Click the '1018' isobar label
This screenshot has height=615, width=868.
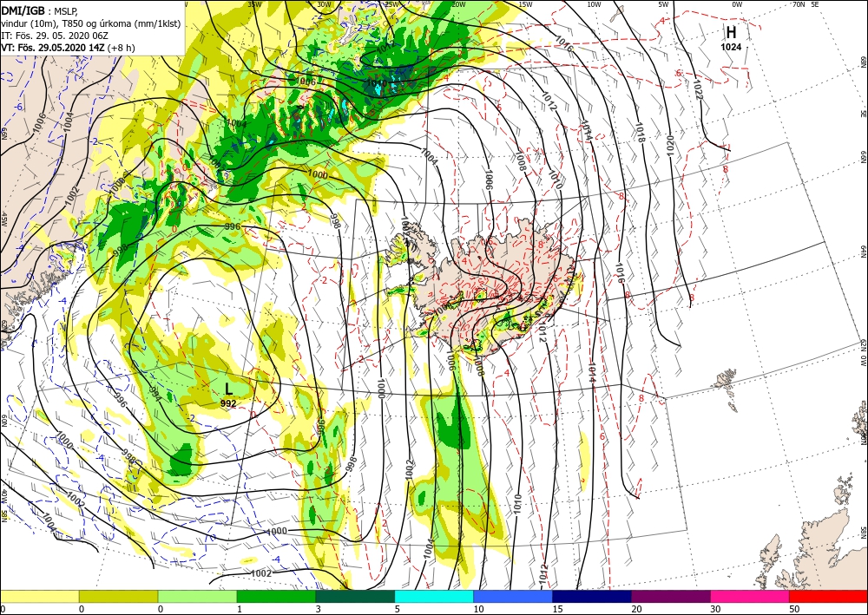pyautogui.click(x=641, y=133)
